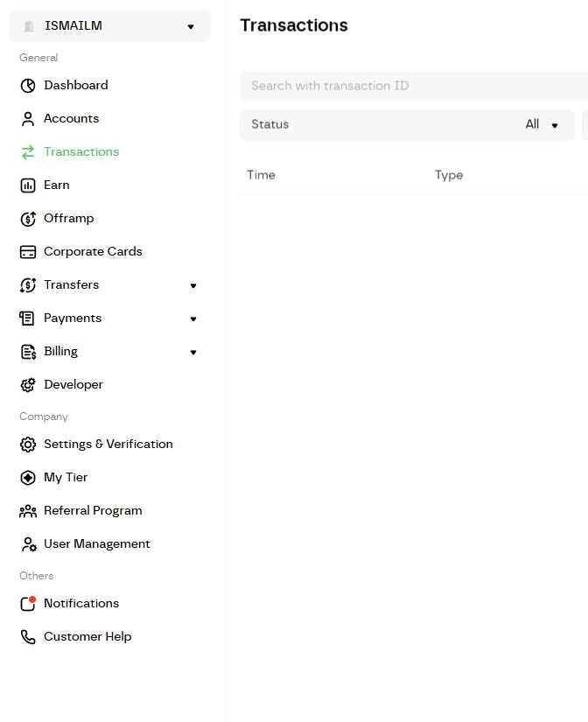Viewport: 588px width, 722px height.
Task: Open the Status filter dropdown
Action: coord(407,125)
